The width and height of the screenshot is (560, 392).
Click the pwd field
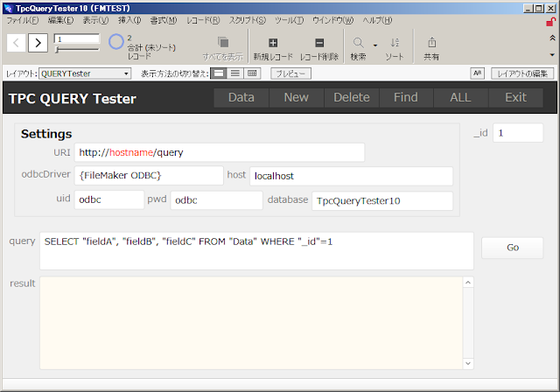pos(216,200)
